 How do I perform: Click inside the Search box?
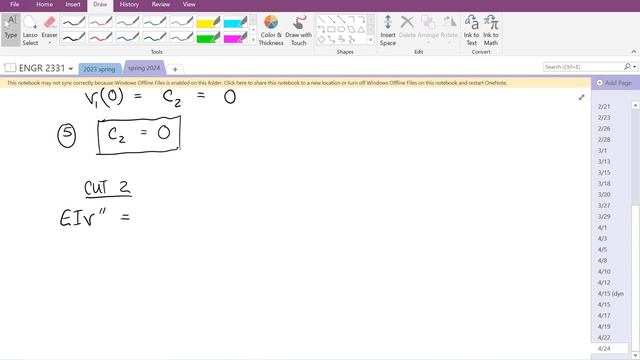pyautogui.click(x=583, y=67)
